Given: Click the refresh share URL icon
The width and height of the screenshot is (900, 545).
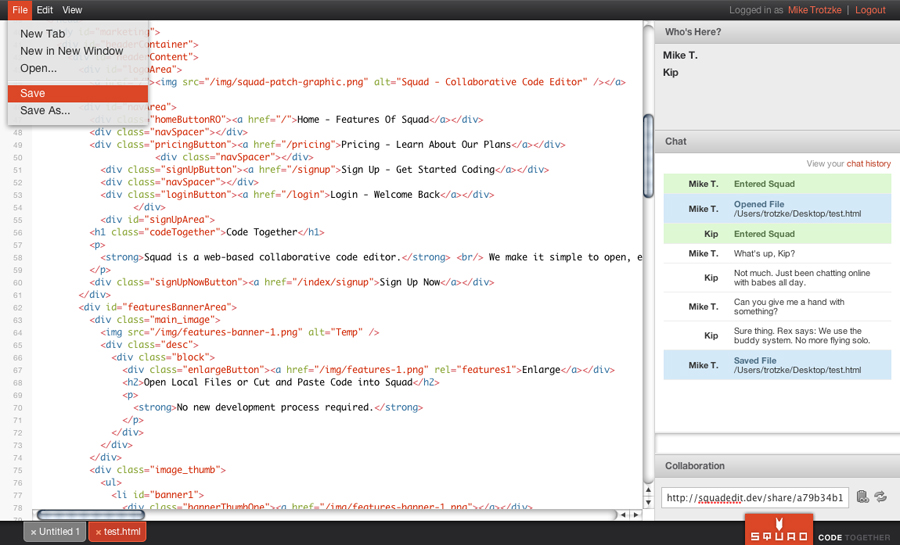Looking at the screenshot, I should [x=881, y=497].
